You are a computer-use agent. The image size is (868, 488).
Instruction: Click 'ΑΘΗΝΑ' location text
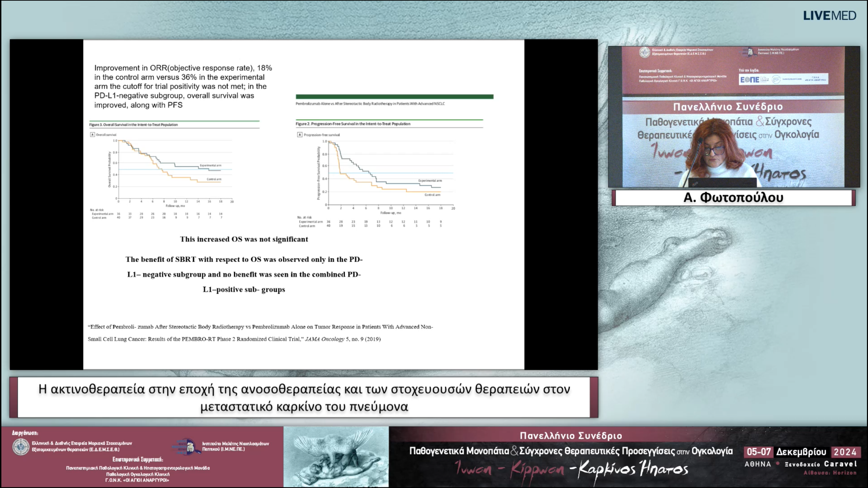pyautogui.click(x=757, y=464)
